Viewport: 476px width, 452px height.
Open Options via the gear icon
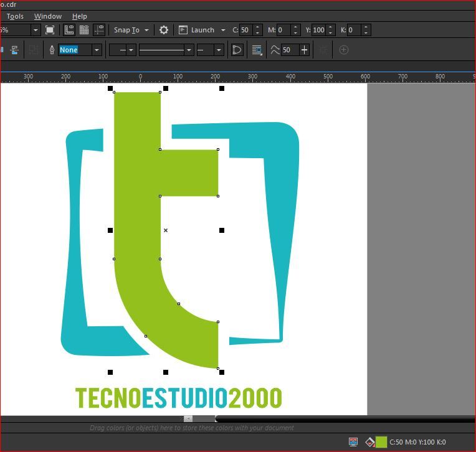click(x=164, y=30)
